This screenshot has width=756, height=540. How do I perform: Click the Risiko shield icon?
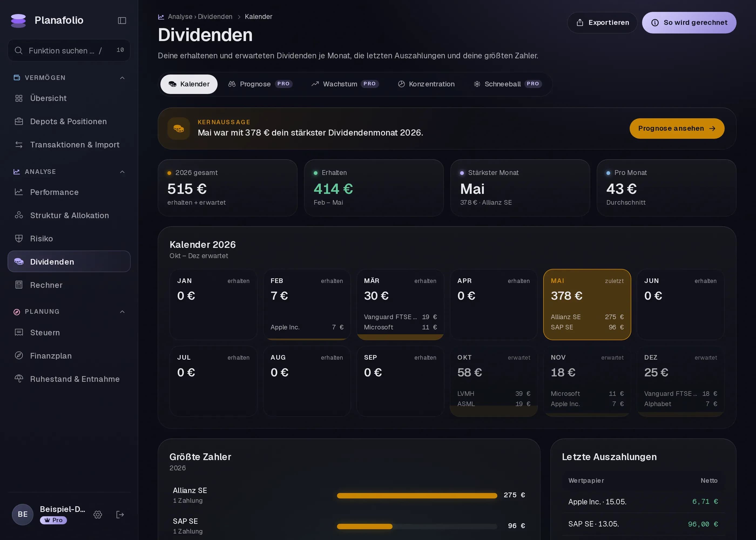pyautogui.click(x=19, y=238)
